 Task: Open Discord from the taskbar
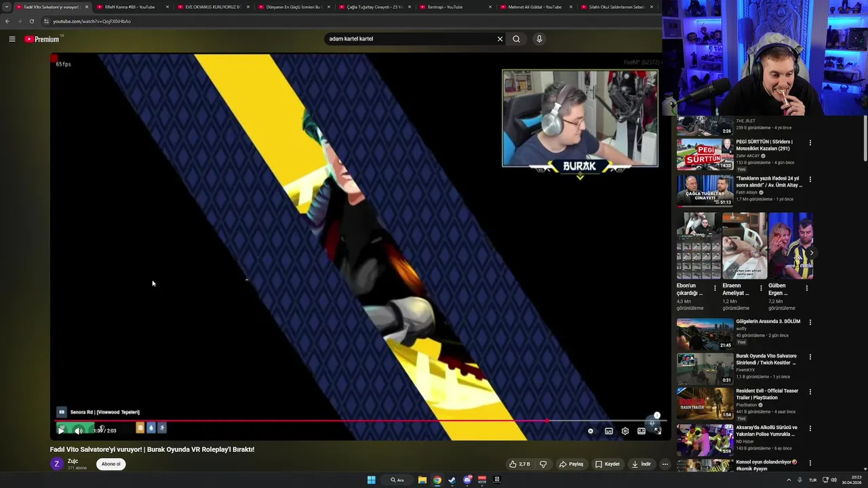[x=467, y=480]
